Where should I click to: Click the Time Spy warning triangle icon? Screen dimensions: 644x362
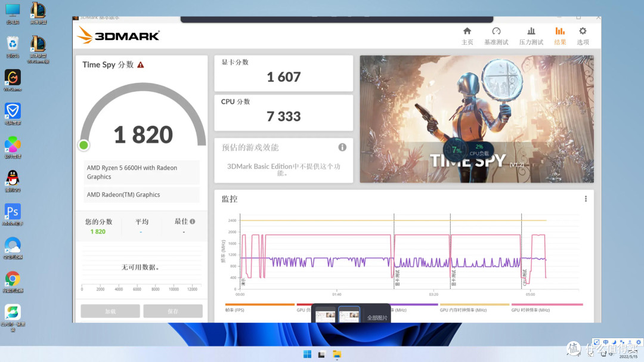[x=141, y=65]
